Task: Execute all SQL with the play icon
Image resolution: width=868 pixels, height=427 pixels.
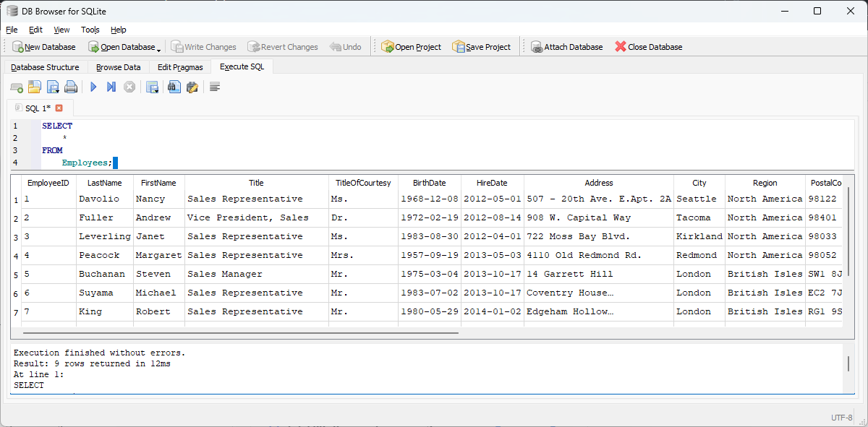Action: pyautogui.click(x=93, y=87)
